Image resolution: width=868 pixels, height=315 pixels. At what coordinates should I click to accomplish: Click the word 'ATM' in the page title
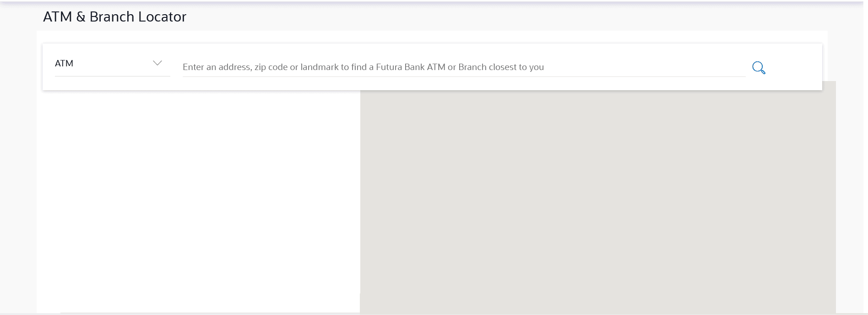(57, 17)
